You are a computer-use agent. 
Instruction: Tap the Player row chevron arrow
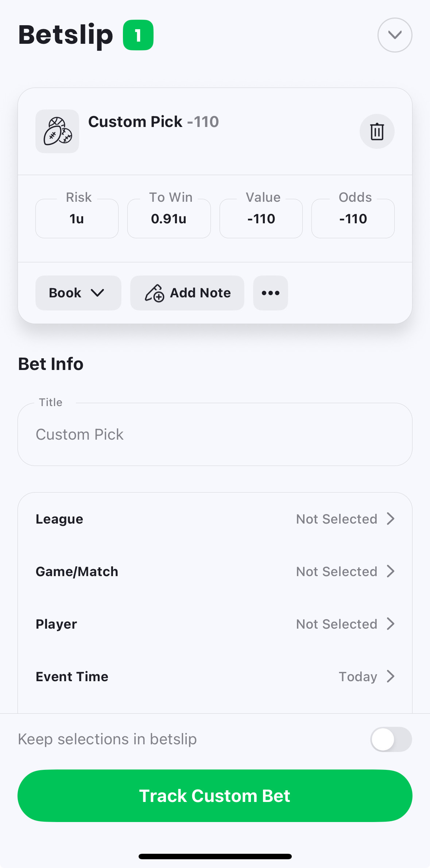point(391,624)
